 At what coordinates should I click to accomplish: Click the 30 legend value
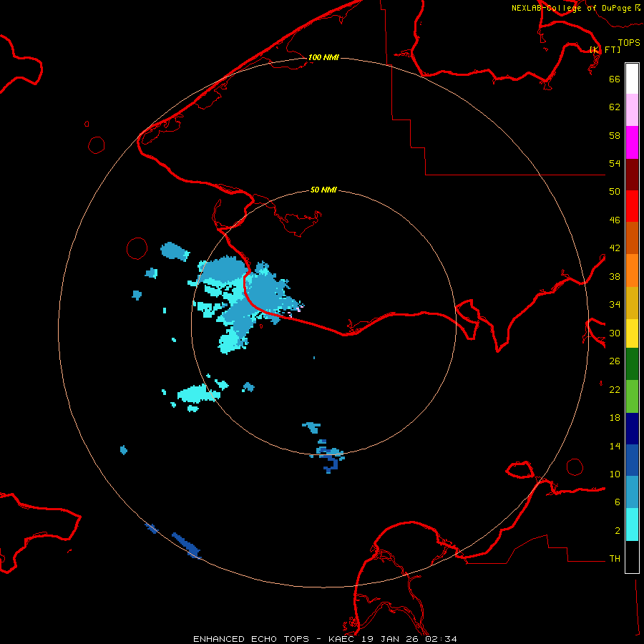tap(615, 333)
